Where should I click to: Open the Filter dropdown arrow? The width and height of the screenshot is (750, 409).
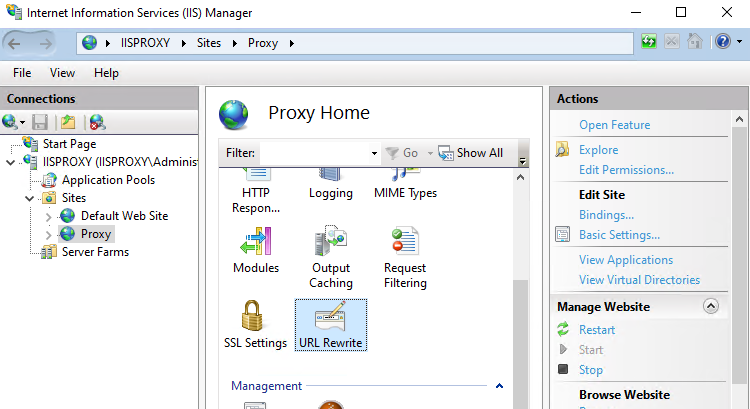[374, 153]
